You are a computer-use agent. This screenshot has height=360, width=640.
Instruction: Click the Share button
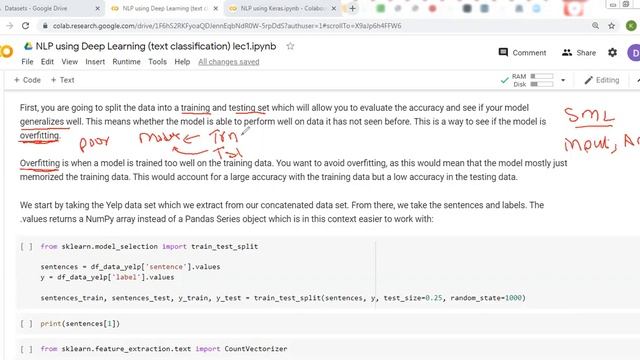579,53
